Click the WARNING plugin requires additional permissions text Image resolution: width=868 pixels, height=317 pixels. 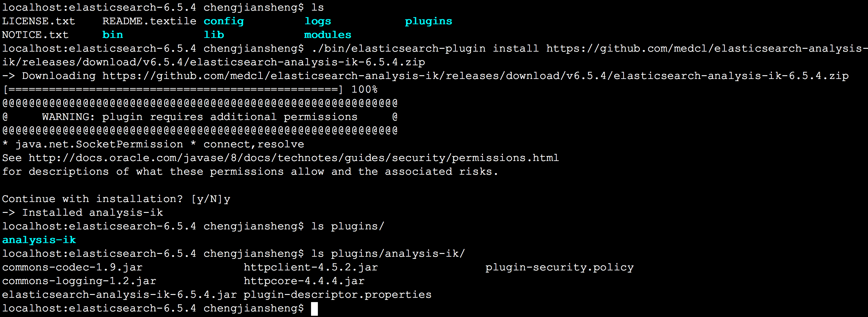point(200,117)
